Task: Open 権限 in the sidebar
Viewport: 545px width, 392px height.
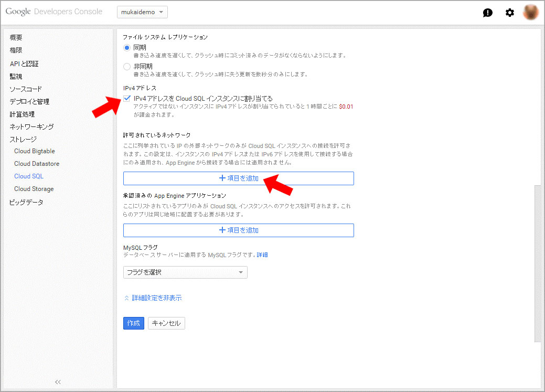Action: (16, 50)
